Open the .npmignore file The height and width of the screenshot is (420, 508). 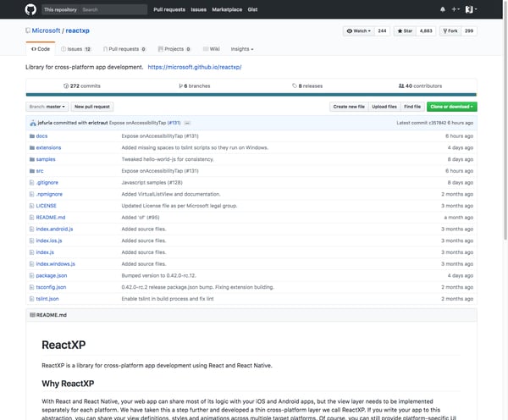pos(49,195)
